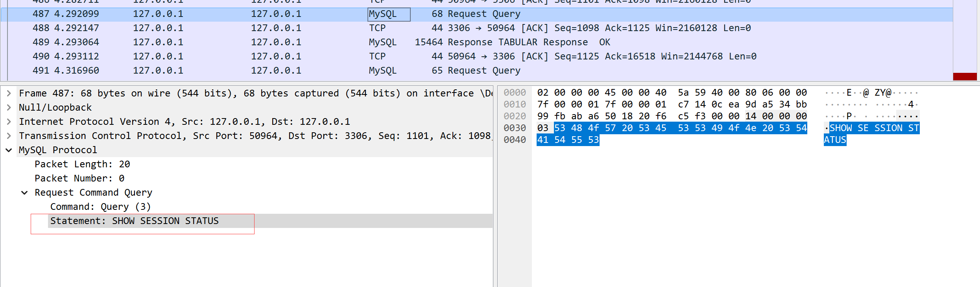This screenshot has height=287, width=980.
Task: Select packet 491 Request Query row
Action: 476,71
